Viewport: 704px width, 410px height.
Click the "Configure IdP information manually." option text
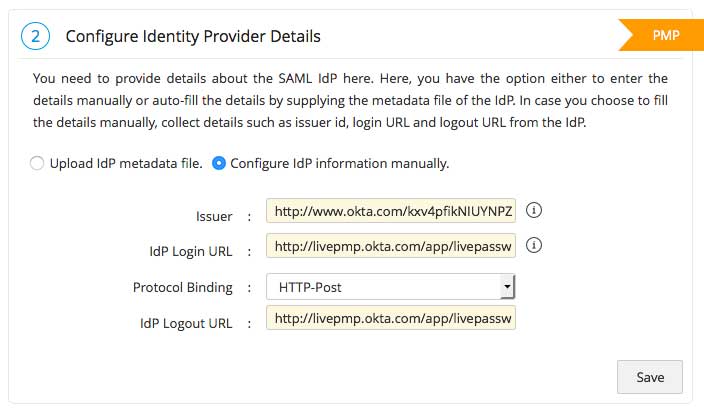tap(339, 163)
